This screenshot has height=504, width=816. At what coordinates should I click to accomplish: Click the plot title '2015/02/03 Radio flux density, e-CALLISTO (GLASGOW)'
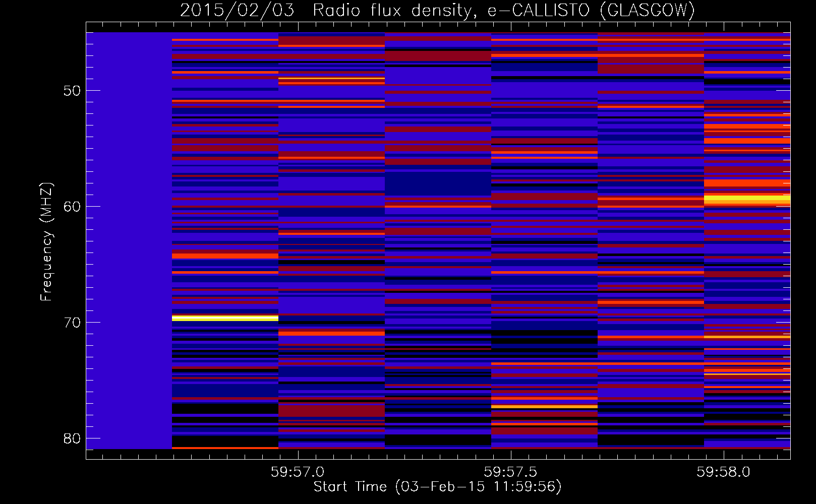[x=437, y=10]
